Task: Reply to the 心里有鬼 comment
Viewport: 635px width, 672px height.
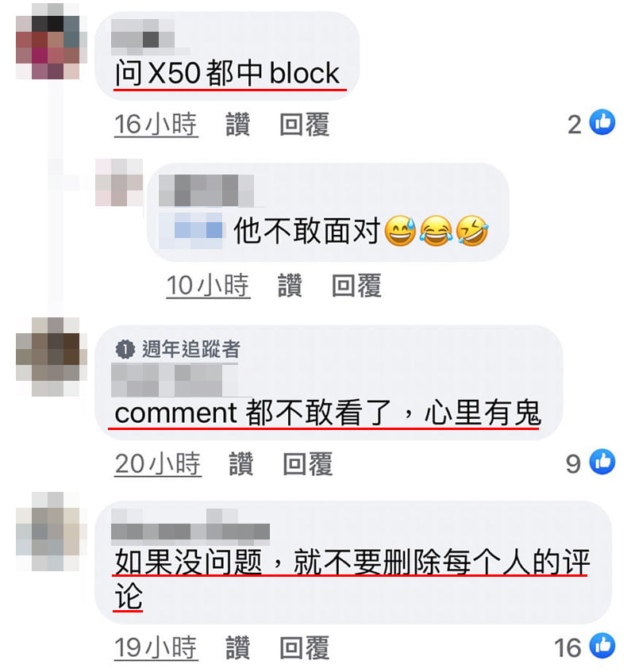Action: click(308, 463)
